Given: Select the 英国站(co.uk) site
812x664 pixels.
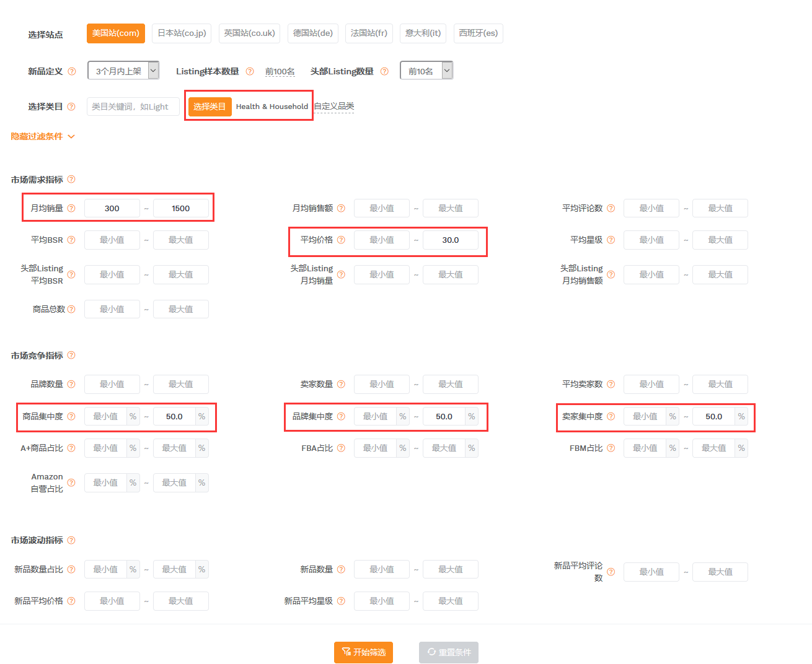Looking at the screenshot, I should pyautogui.click(x=249, y=33).
